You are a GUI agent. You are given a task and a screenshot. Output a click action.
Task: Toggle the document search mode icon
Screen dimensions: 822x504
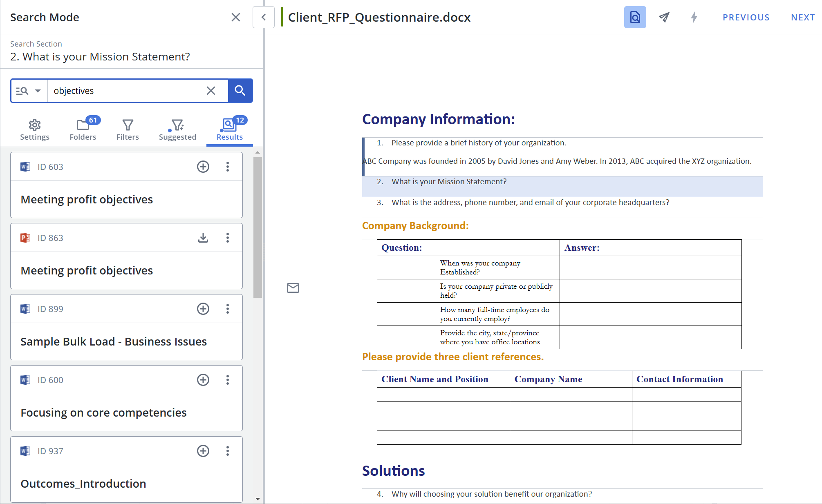coord(635,17)
